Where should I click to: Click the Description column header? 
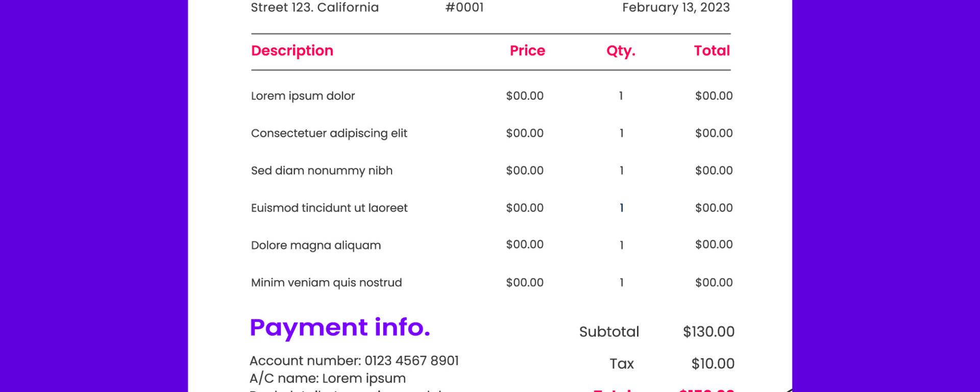pos(292,51)
